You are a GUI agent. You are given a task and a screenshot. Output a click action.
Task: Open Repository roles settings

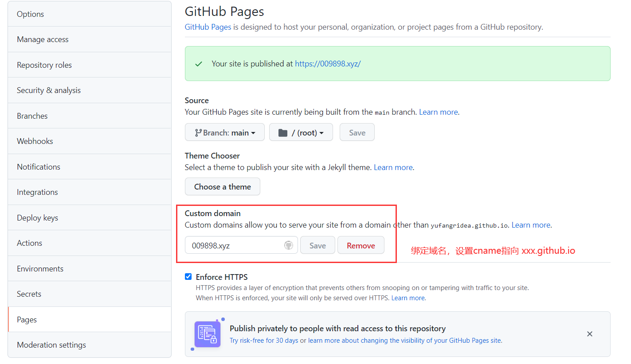(x=90, y=65)
